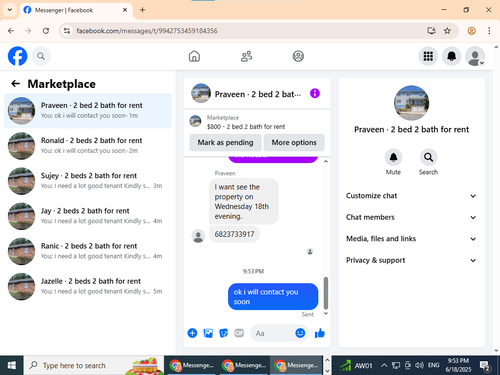Screen dimensions: 500x375
Task: Choose a GIF icon in composer
Action: (239, 333)
